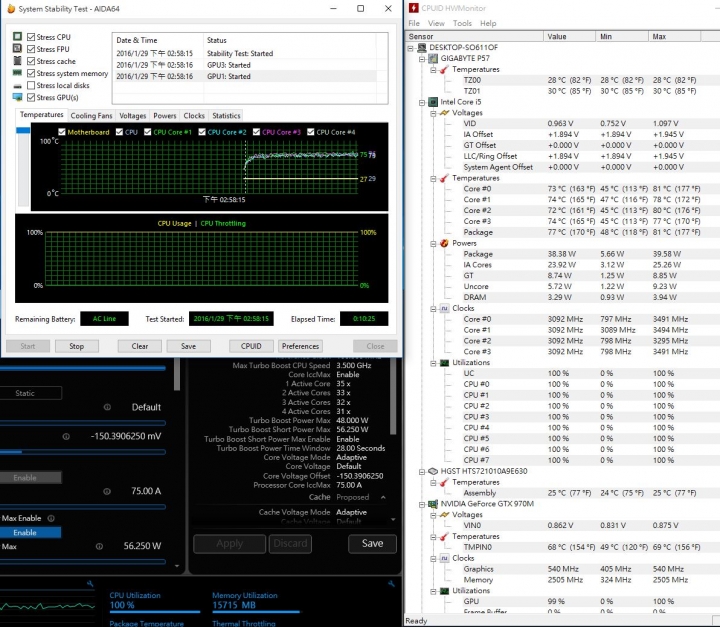
Task: Click the HGST hard drive icon
Action: (433, 470)
